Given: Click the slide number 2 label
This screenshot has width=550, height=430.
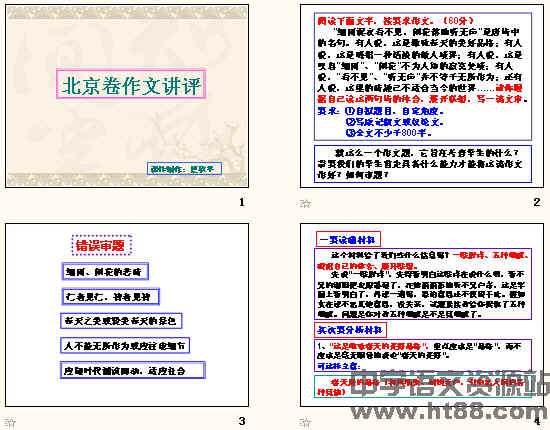Looking at the screenshot, I should [x=537, y=202].
